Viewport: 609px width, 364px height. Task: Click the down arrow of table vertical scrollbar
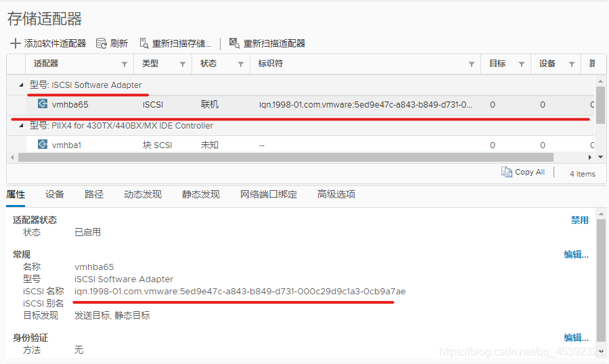[x=600, y=157]
